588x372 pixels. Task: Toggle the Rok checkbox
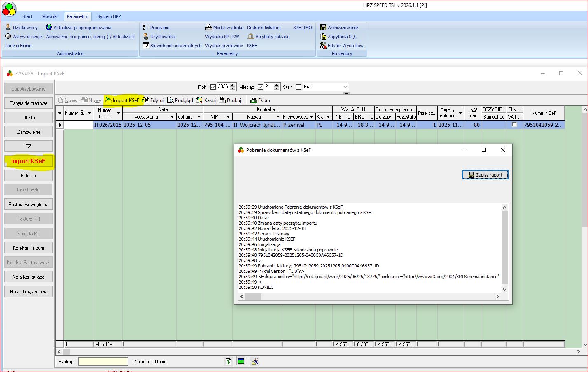(213, 87)
